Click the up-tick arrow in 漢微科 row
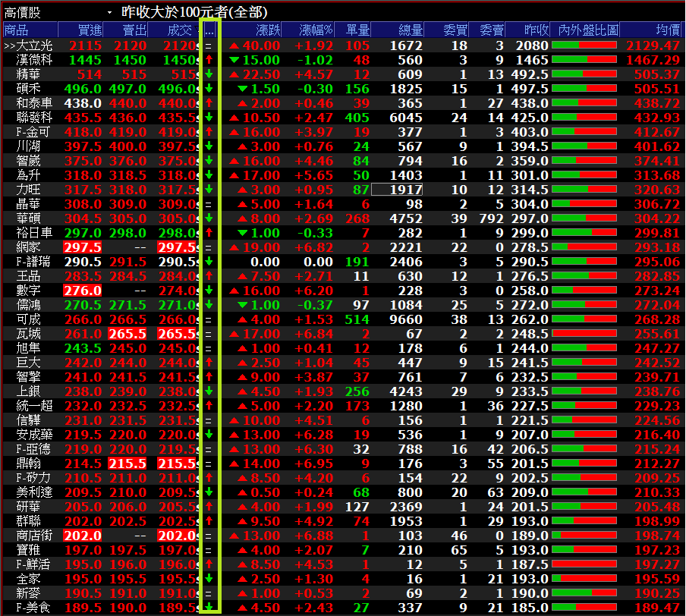Screen dimensions: 686x616 click(x=209, y=59)
